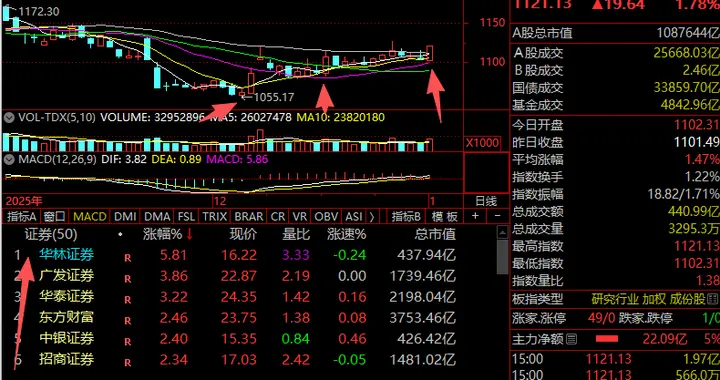Sort by the 量比 column header
The image size is (720, 380).
click(296, 235)
